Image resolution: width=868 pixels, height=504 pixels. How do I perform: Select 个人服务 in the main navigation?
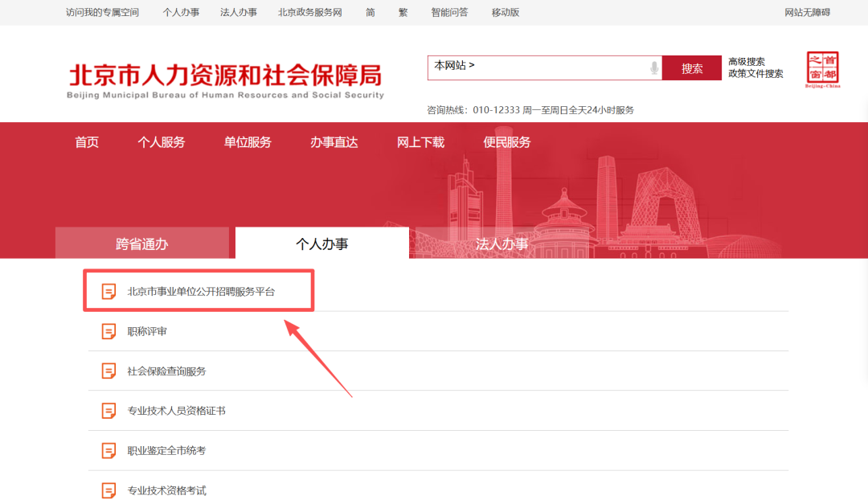click(161, 142)
